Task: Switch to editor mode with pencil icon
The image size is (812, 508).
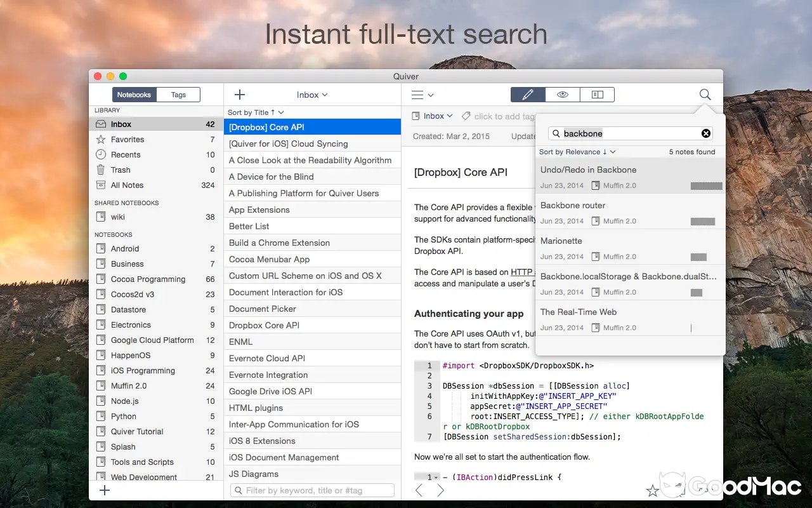Action: (528, 95)
